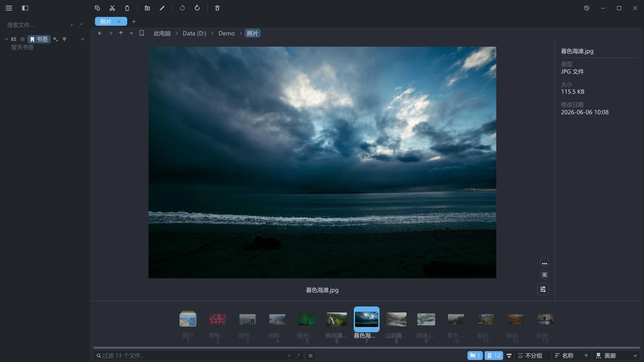Go forward with the right arrow
644x362 pixels.
[110, 33]
